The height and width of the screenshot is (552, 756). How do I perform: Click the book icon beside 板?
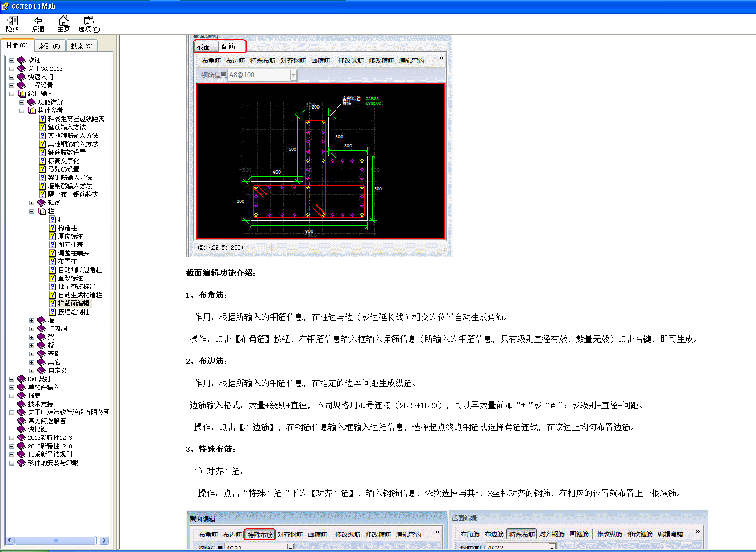[x=41, y=345]
